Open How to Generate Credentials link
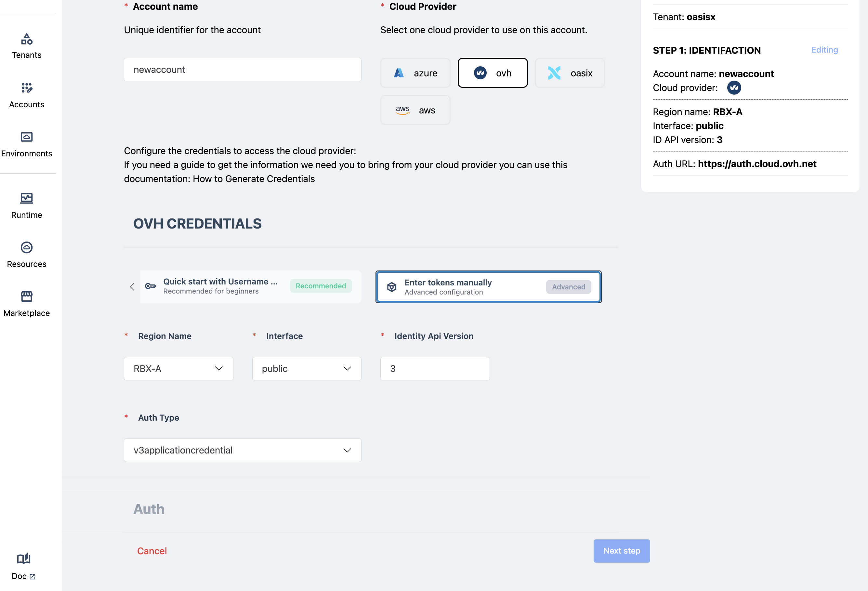Viewport: 868px width, 591px height. (254, 179)
